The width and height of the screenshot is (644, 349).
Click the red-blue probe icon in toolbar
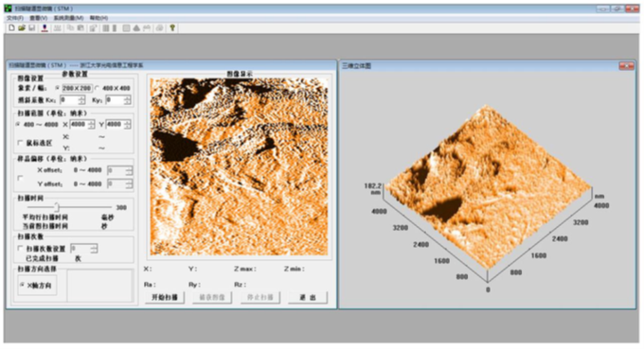click(45, 27)
